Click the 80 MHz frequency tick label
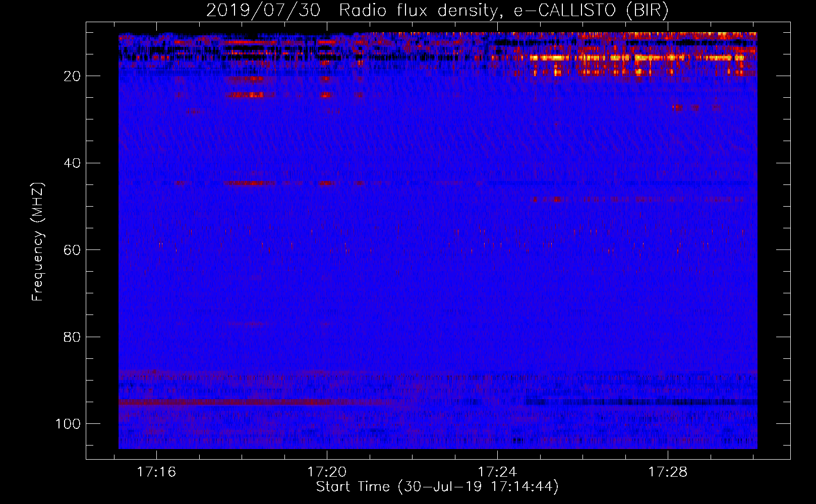816x504 pixels. coord(72,337)
